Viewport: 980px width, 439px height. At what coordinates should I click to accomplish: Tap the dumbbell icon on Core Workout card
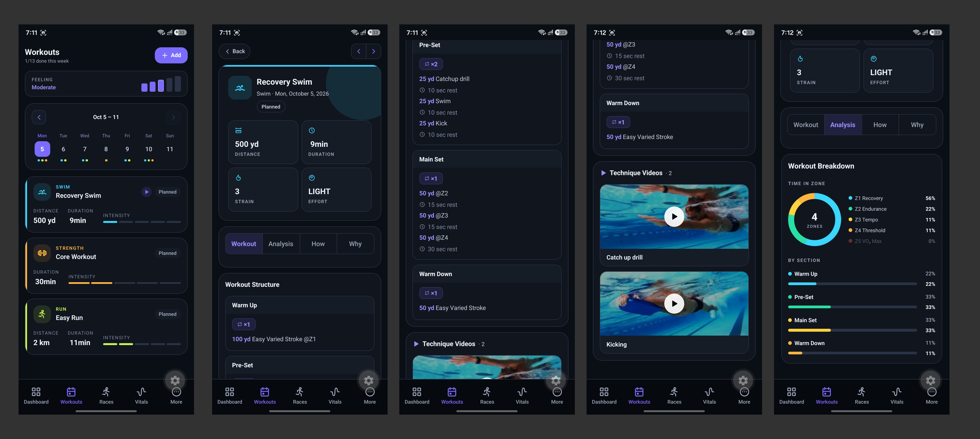click(42, 253)
